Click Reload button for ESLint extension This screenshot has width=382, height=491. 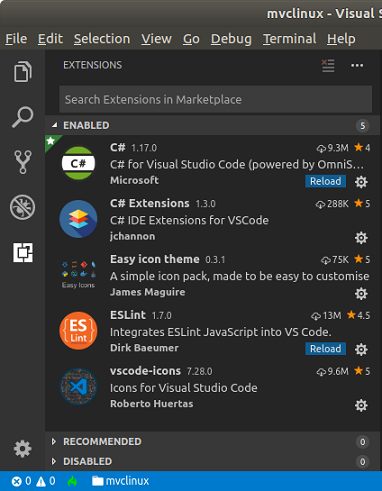coord(325,349)
